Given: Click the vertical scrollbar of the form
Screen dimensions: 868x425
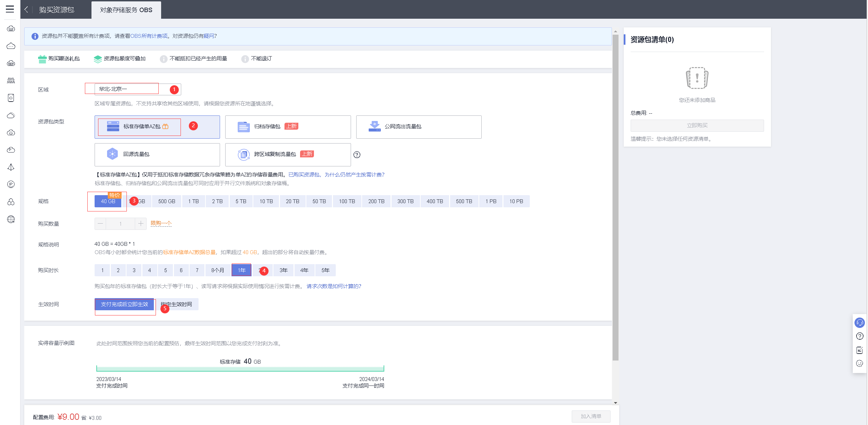Looking at the screenshot, I should pyautogui.click(x=615, y=198).
